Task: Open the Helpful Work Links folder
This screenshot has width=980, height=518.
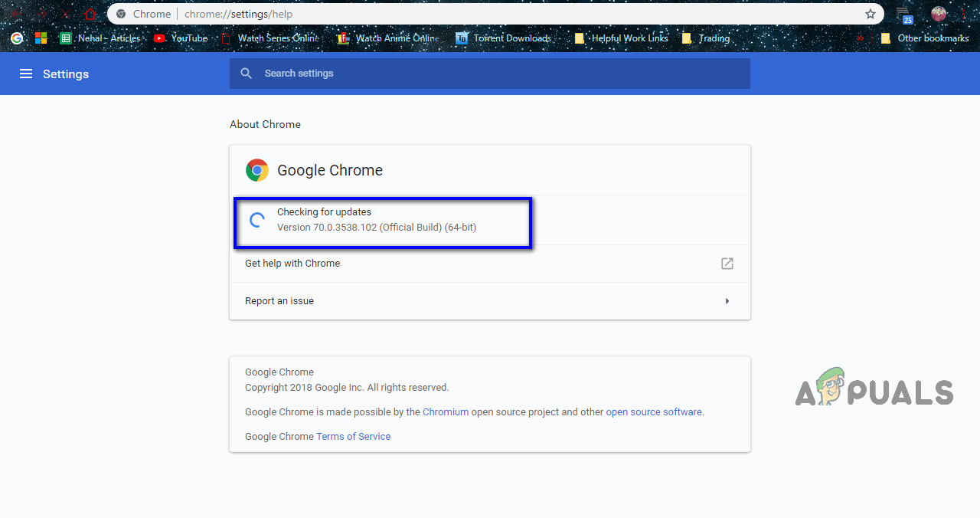Action: [620, 38]
